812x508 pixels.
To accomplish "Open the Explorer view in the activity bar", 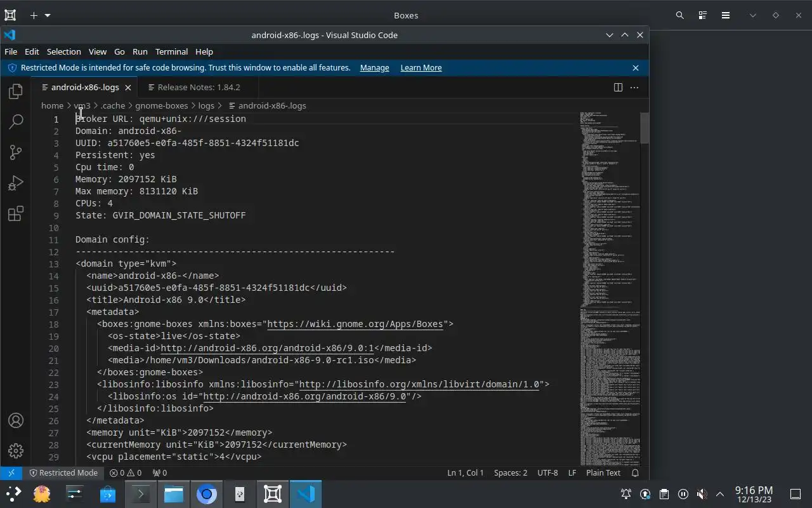I will 16,91.
